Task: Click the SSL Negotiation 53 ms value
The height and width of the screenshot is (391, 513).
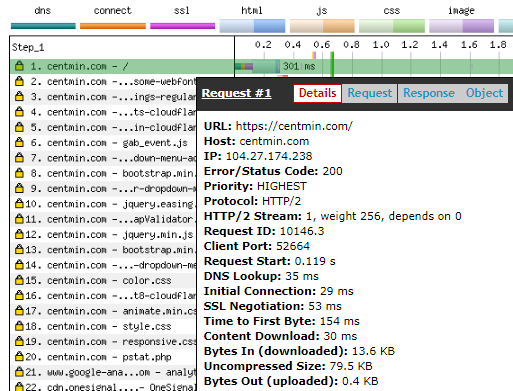Action: click(x=325, y=306)
